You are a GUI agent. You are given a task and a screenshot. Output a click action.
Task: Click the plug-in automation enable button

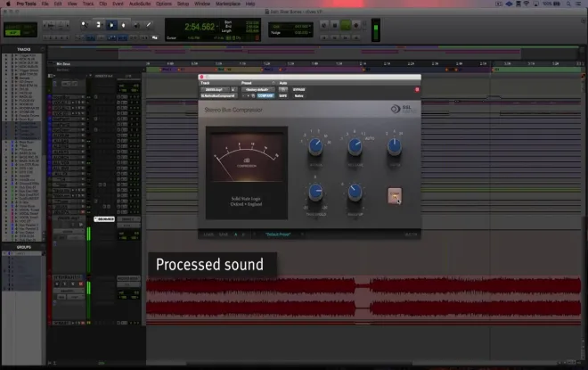point(283,90)
